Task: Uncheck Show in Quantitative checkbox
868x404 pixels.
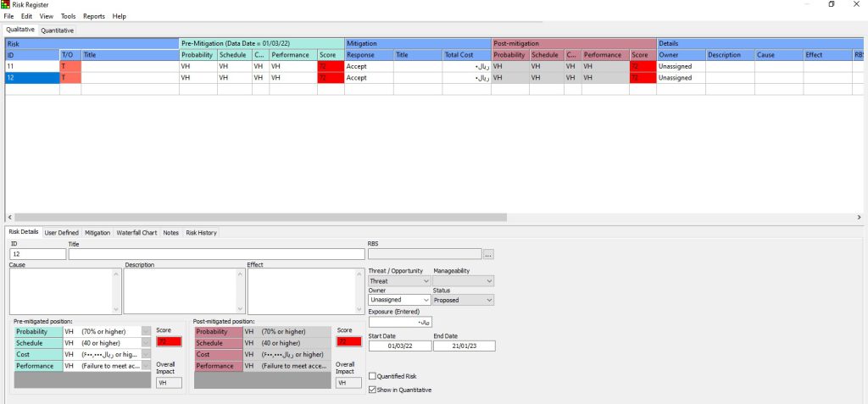Action: click(372, 390)
